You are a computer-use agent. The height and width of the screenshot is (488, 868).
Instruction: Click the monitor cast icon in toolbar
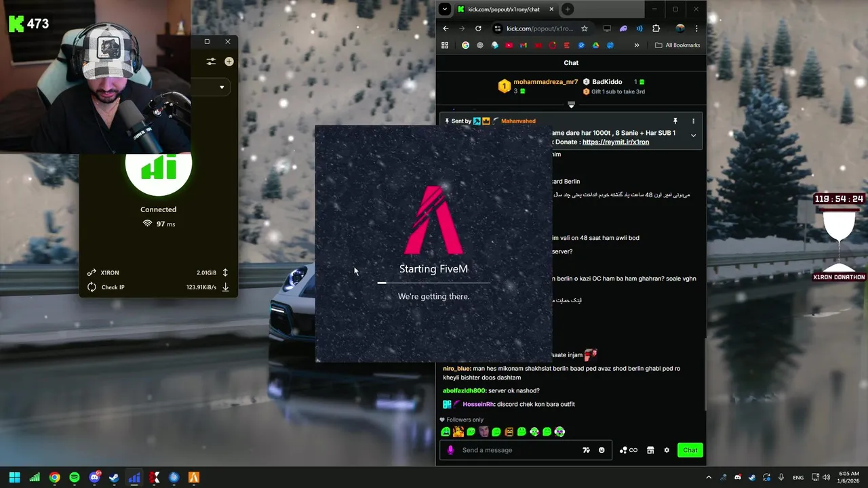(x=607, y=28)
